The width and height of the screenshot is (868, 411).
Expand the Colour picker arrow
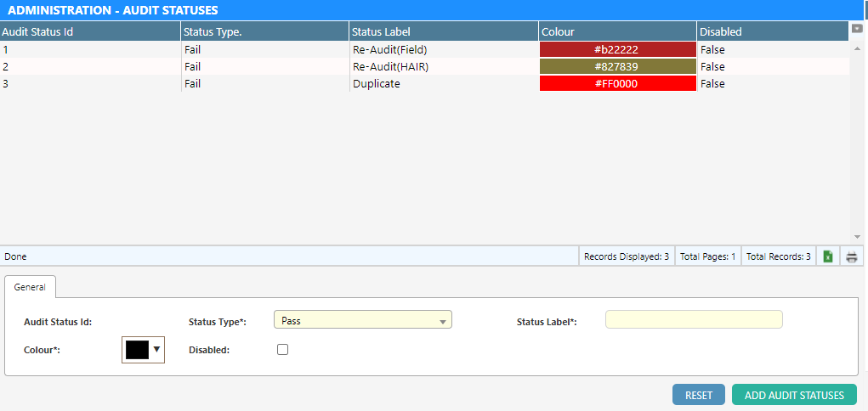tap(156, 349)
